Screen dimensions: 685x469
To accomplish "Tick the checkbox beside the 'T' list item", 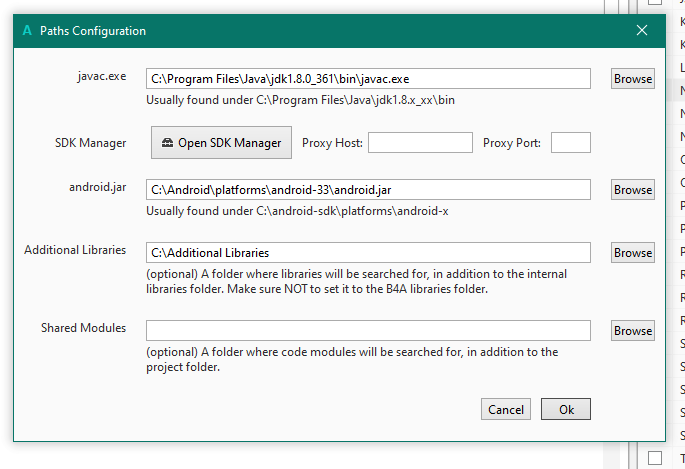I will pos(655,458).
